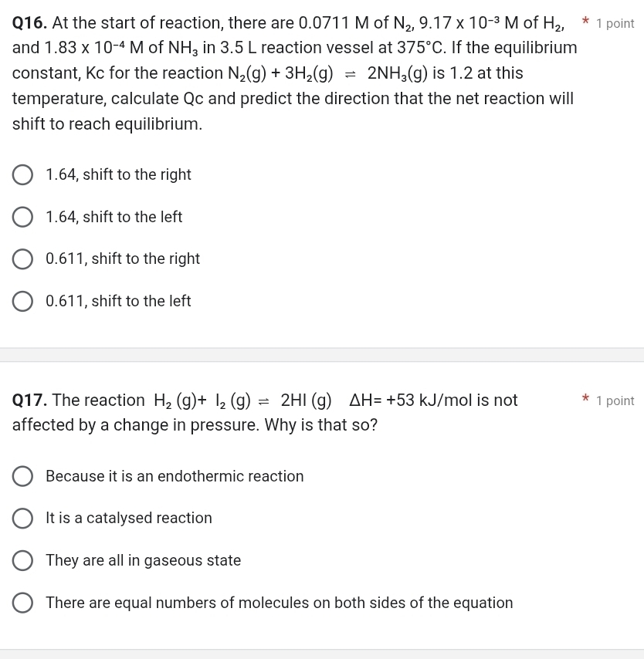Click the label text "Because it is an endothermic reaction"
Screen dimensions: 644x659
tap(175, 477)
